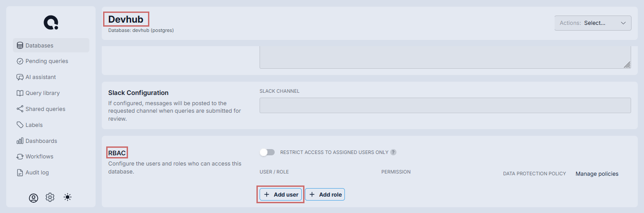
Task: Toggle restrict access to assigned users
Action: [267, 152]
